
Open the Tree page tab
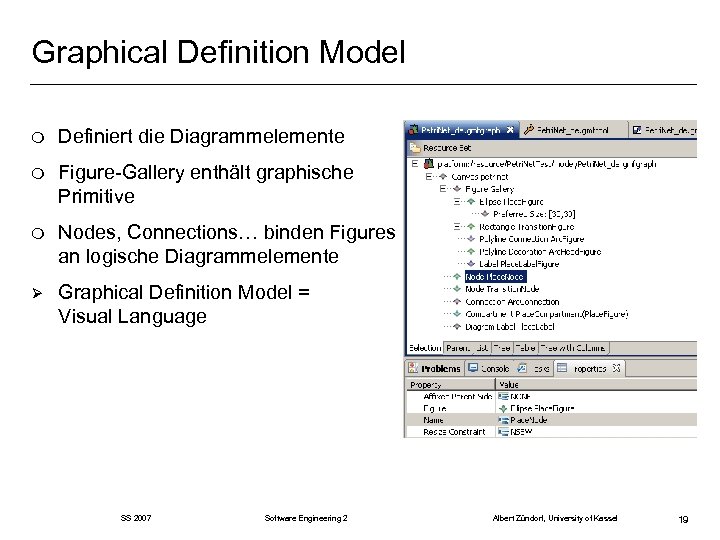pos(502,348)
